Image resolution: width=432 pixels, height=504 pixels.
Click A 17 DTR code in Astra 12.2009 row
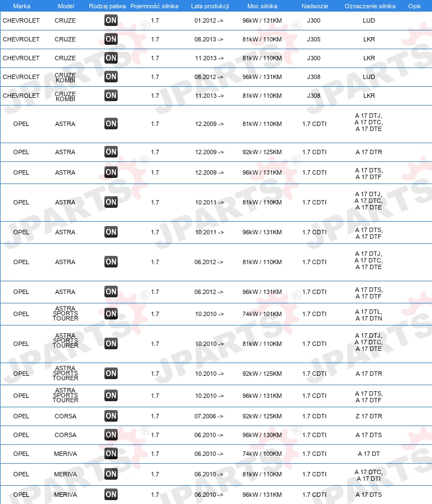369,152
